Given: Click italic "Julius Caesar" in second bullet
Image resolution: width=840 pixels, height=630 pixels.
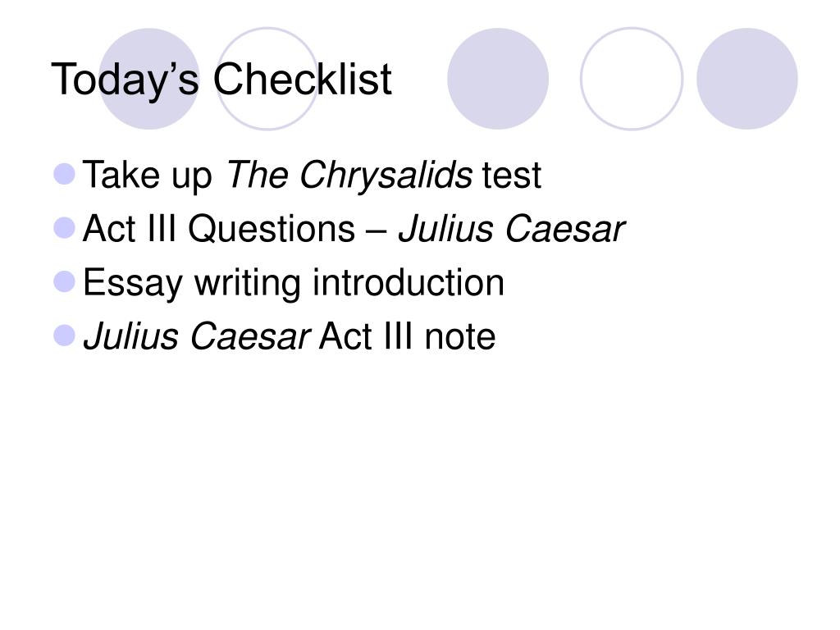Looking at the screenshot, I should pyautogui.click(x=511, y=229).
